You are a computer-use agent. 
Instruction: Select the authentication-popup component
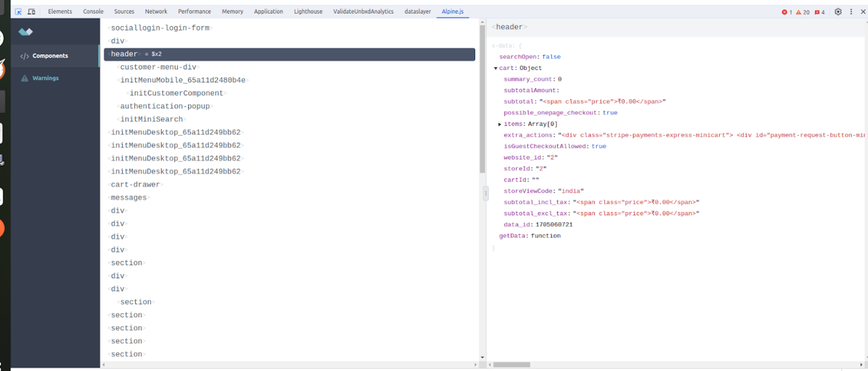coord(165,106)
